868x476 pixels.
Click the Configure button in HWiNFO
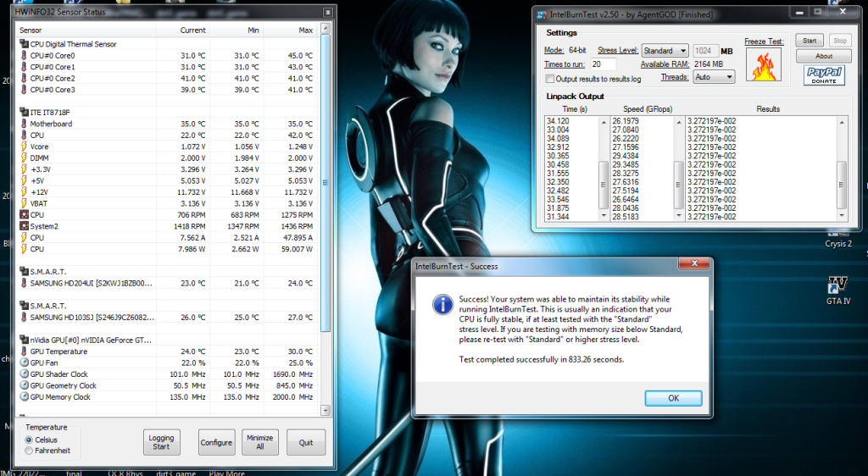click(216, 442)
